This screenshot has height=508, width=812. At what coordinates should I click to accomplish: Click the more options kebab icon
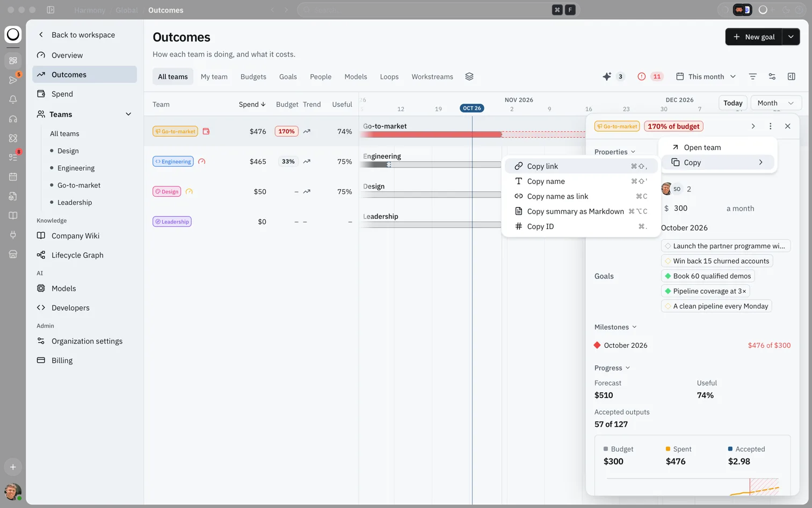point(770,126)
